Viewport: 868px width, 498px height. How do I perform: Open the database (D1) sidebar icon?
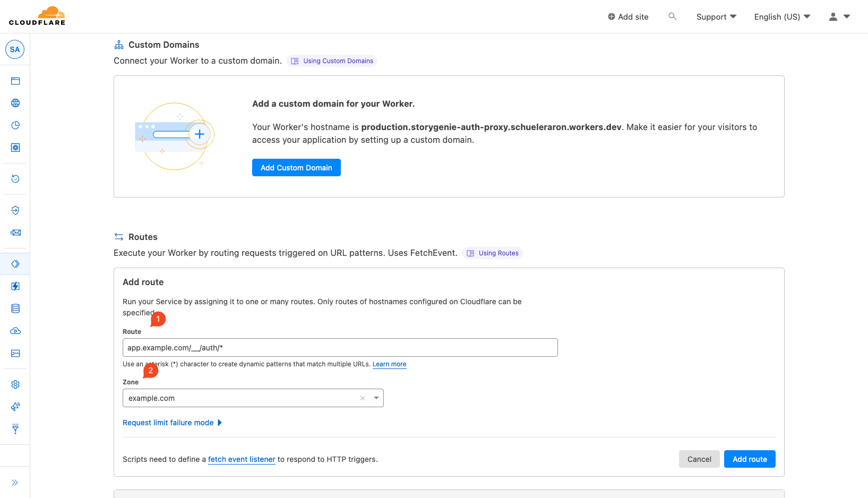tap(15, 308)
